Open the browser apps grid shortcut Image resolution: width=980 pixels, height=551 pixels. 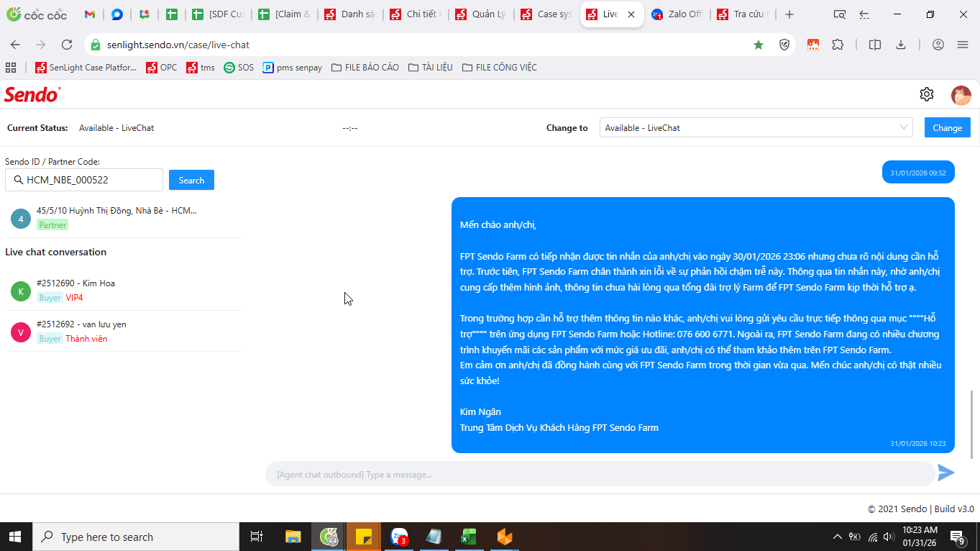[11, 68]
